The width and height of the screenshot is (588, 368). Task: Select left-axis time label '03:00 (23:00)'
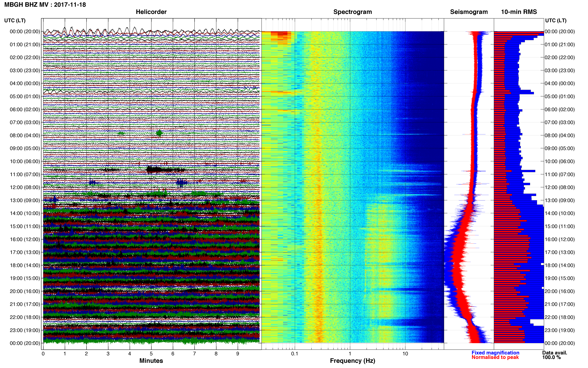point(25,71)
